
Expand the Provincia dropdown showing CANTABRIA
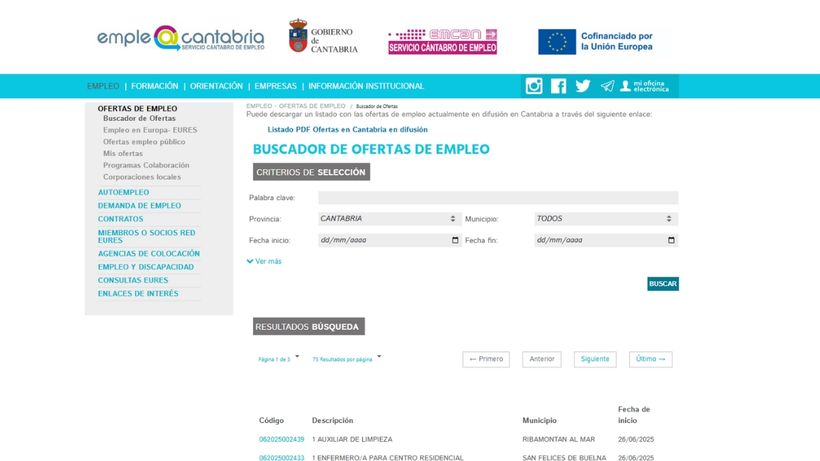[387, 218]
